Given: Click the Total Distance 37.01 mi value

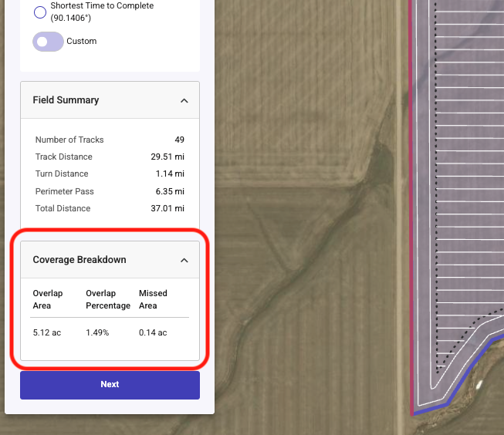Looking at the screenshot, I should click(167, 208).
